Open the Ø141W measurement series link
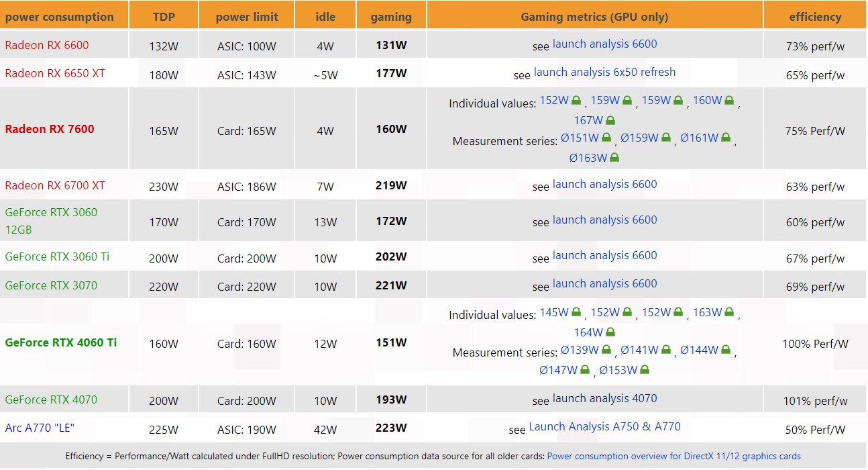The width and height of the screenshot is (868, 470). pyautogui.click(x=639, y=350)
